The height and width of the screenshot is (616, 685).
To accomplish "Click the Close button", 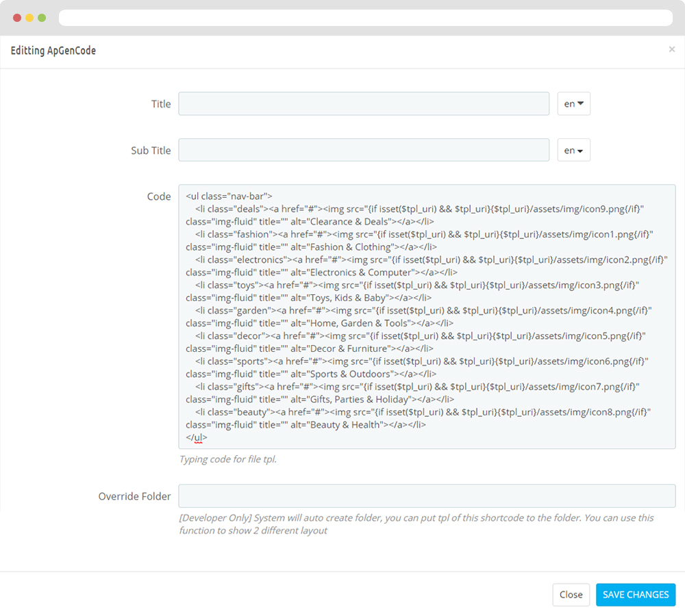I will click(571, 595).
